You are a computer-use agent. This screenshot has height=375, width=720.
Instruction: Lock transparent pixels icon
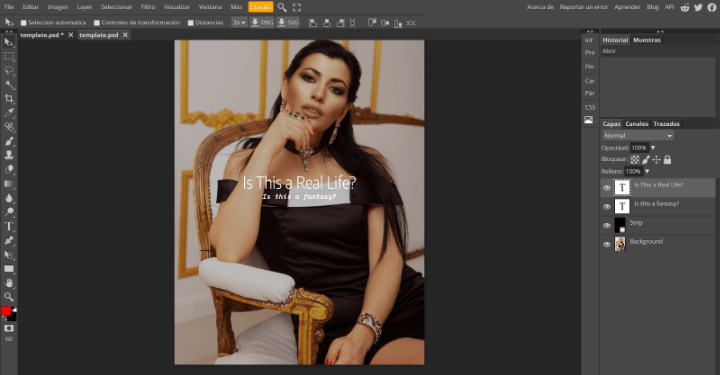[x=635, y=160]
